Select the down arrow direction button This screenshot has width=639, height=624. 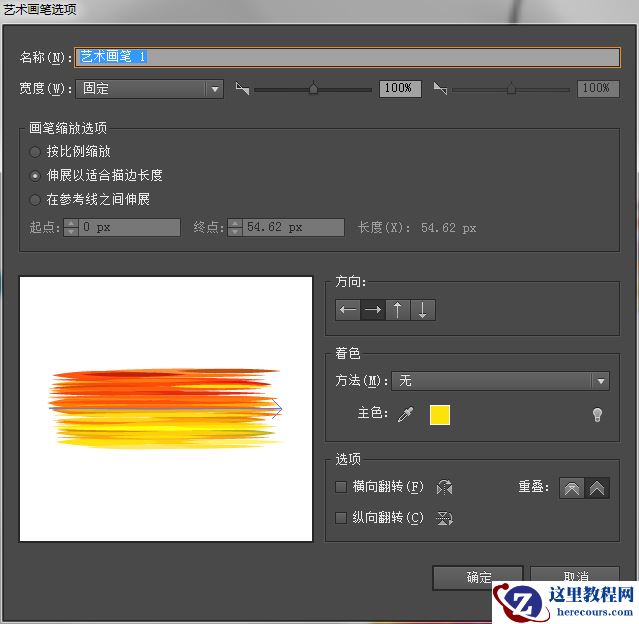423,310
